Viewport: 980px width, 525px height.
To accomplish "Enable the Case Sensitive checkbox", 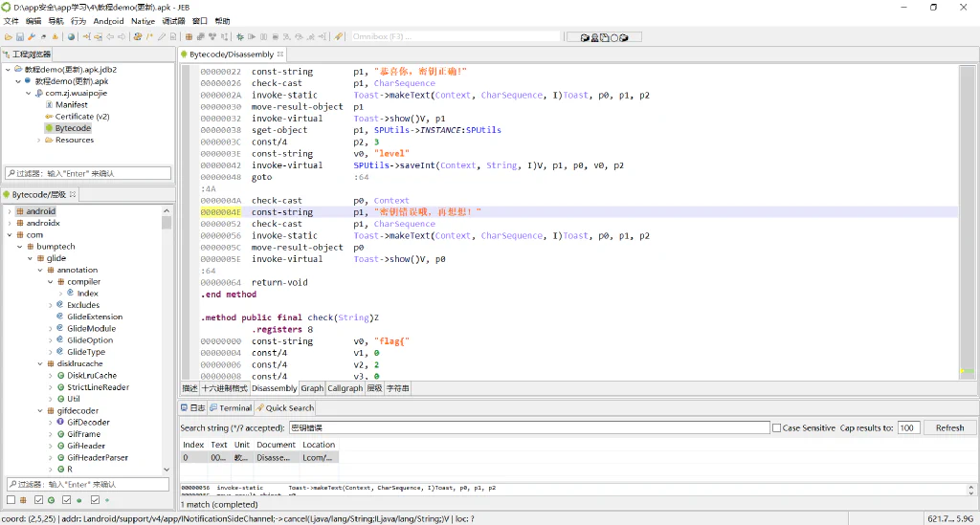I will [x=777, y=428].
